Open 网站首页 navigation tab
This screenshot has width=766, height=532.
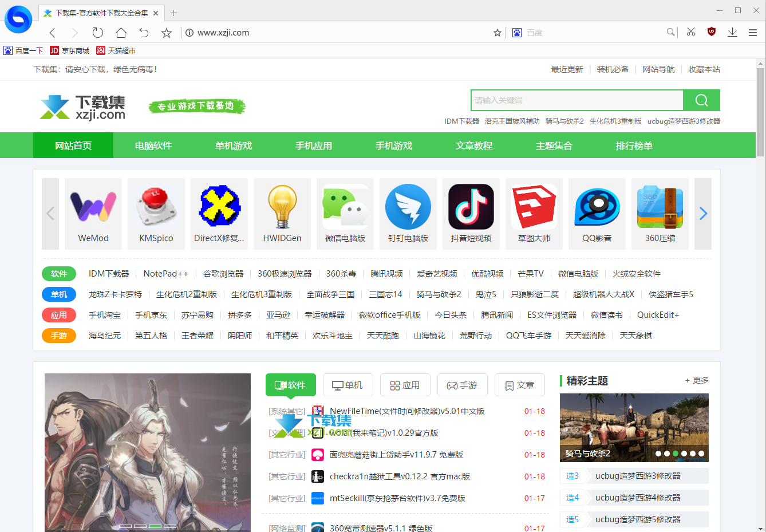coord(73,145)
